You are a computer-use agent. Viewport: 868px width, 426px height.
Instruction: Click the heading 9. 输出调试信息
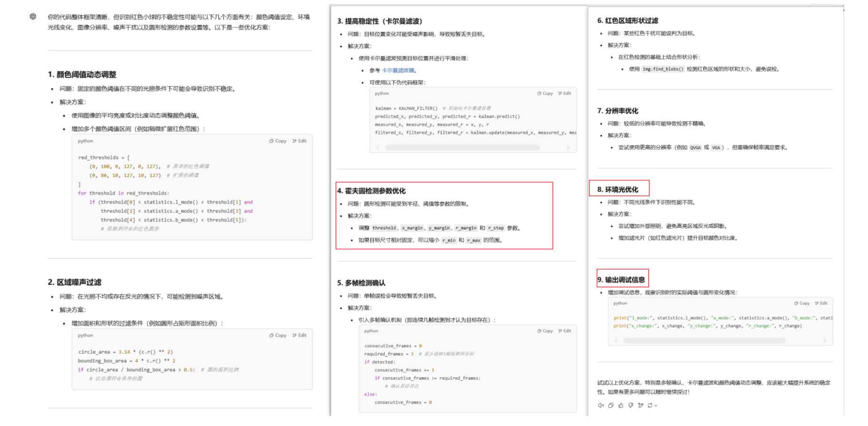coord(621,280)
